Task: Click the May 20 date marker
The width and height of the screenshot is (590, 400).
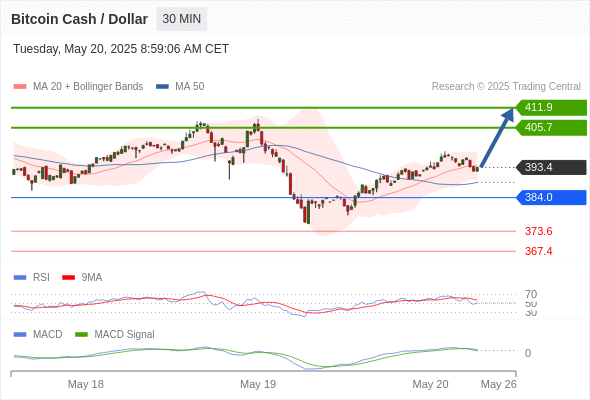Action: pyautogui.click(x=430, y=384)
